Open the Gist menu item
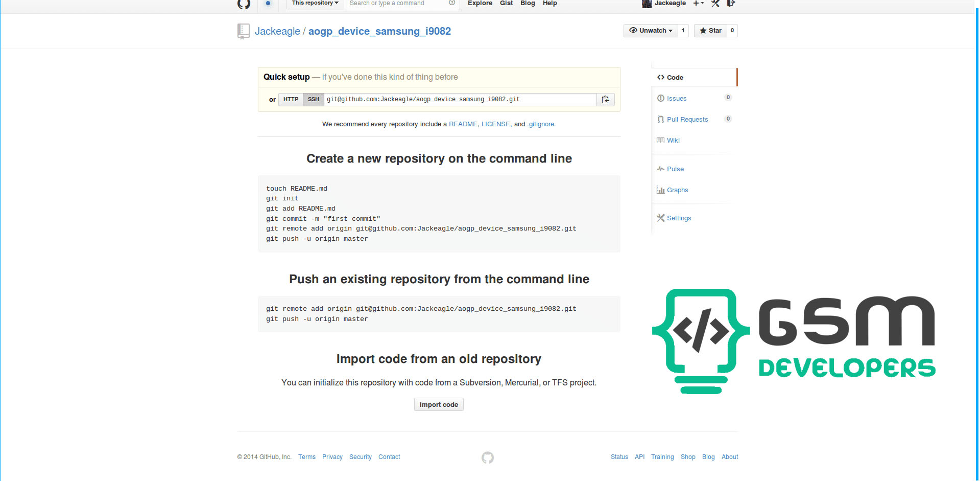The image size is (980, 481). click(506, 3)
